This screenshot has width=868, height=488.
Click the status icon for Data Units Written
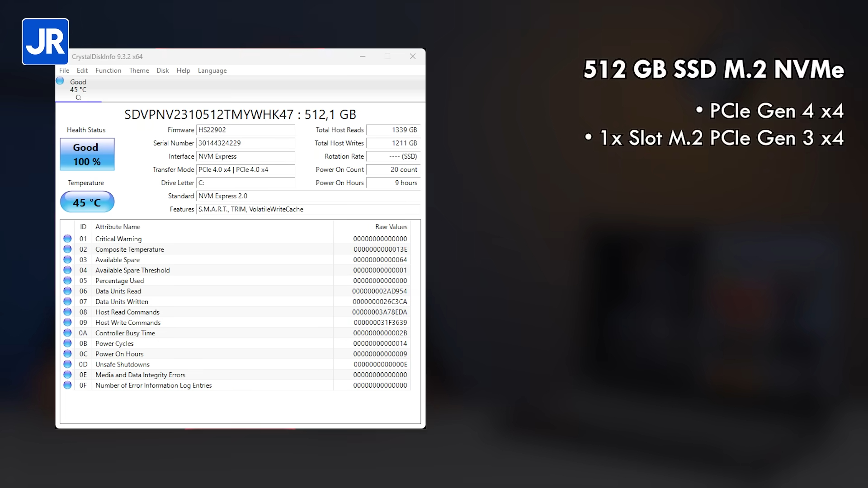pos(67,301)
